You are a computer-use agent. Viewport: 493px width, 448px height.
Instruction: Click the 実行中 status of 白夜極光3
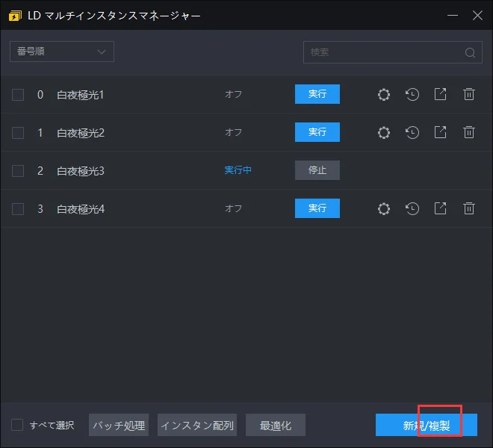pyautogui.click(x=238, y=170)
